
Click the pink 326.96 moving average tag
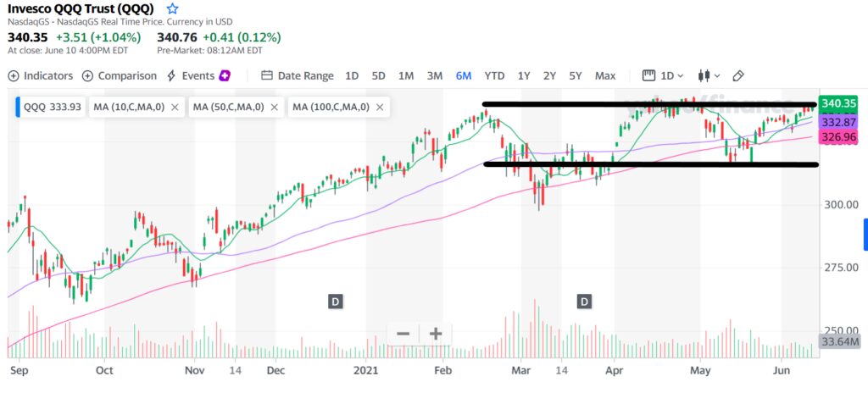click(839, 136)
